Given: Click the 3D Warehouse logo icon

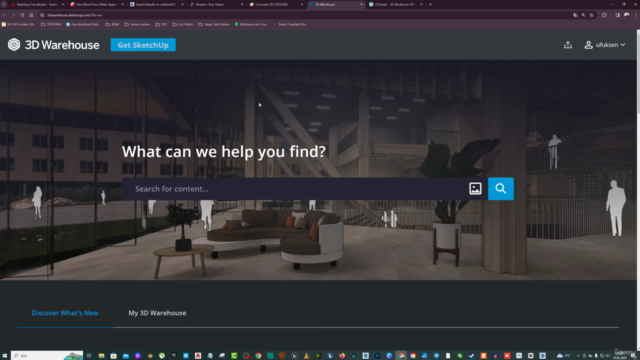Looking at the screenshot, I should pos(14,44).
